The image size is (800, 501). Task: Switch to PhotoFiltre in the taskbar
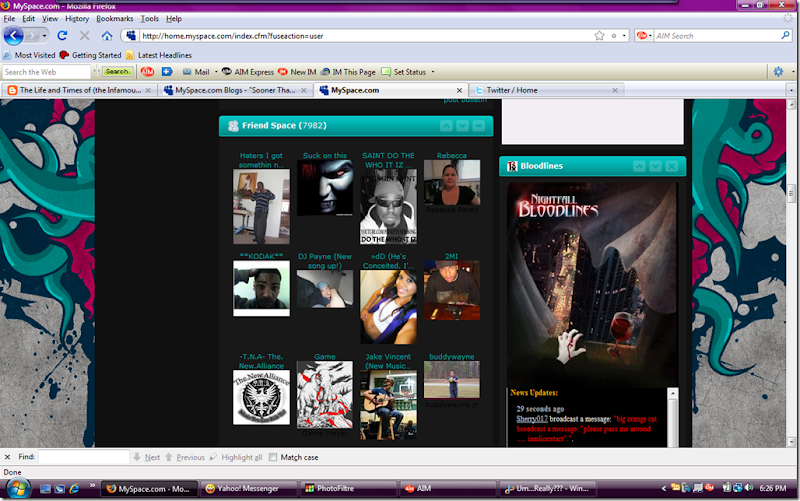point(347,489)
